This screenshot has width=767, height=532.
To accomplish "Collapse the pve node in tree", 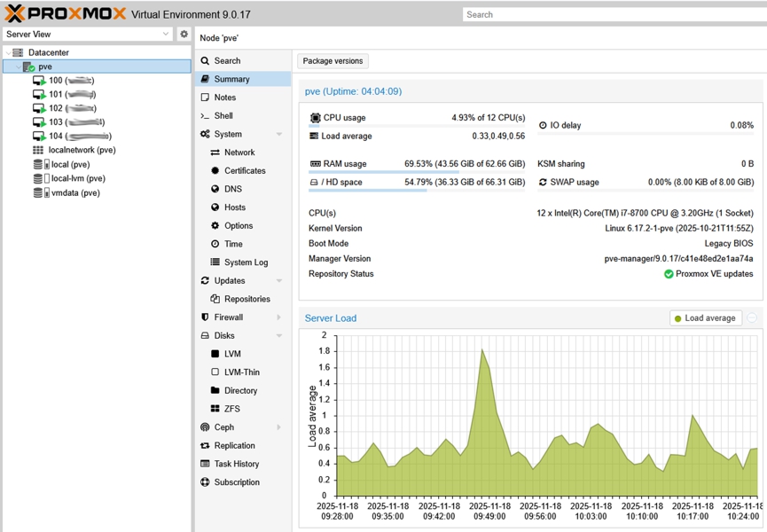I will [x=18, y=66].
